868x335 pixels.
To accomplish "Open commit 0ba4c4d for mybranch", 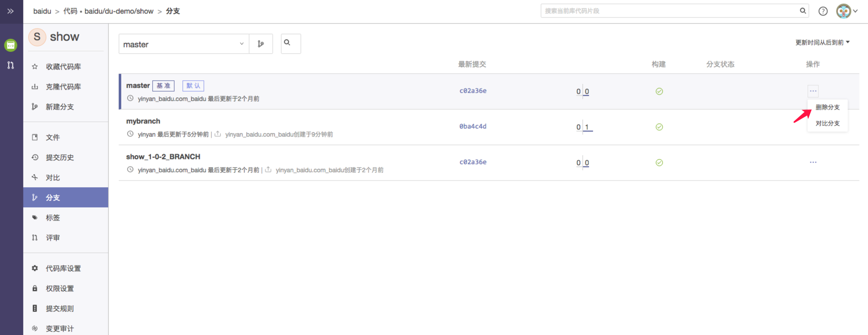I will tap(473, 127).
